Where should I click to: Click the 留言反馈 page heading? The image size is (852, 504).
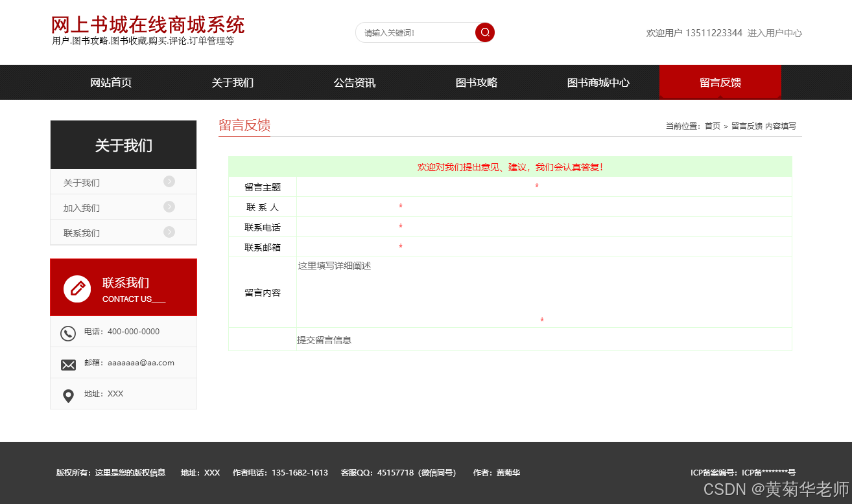(244, 126)
